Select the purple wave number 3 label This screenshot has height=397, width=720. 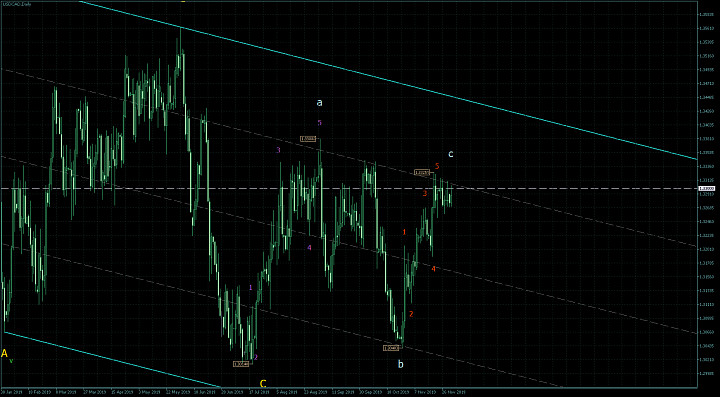278,150
